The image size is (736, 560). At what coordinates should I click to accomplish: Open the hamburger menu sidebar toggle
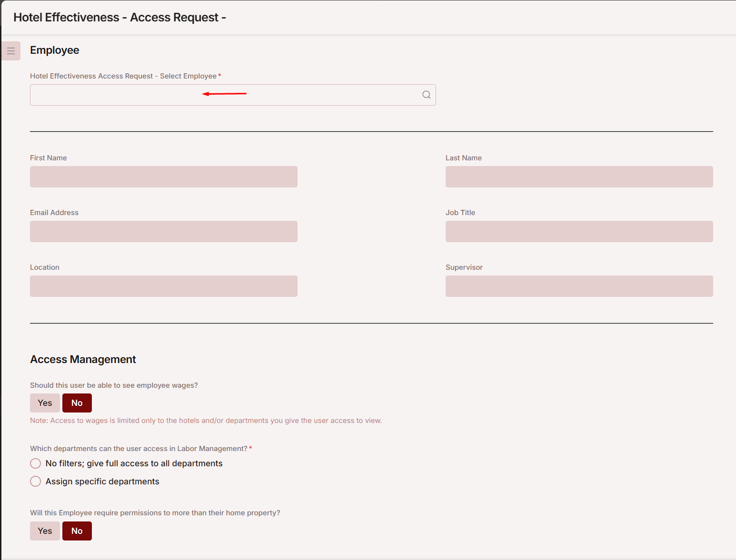tap(11, 51)
